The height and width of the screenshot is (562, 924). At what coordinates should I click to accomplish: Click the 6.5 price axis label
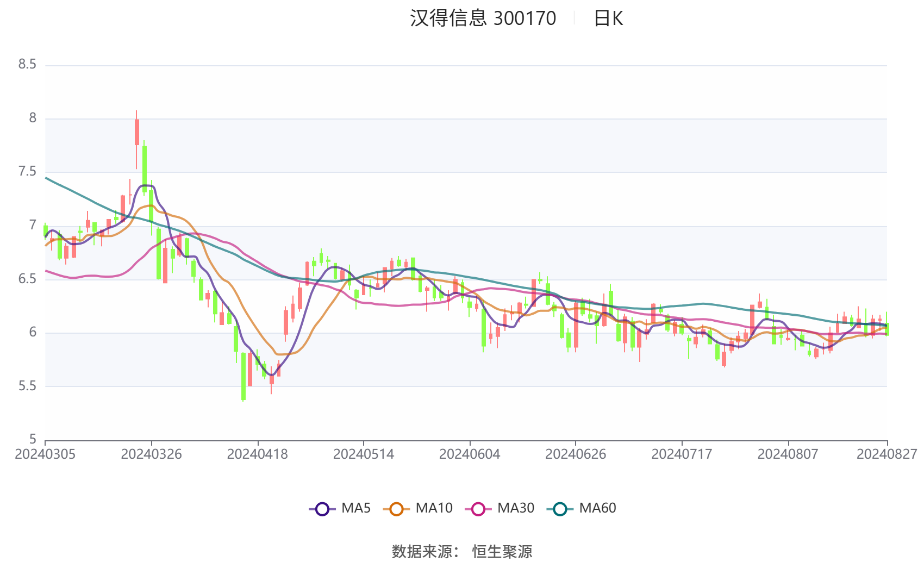point(27,279)
